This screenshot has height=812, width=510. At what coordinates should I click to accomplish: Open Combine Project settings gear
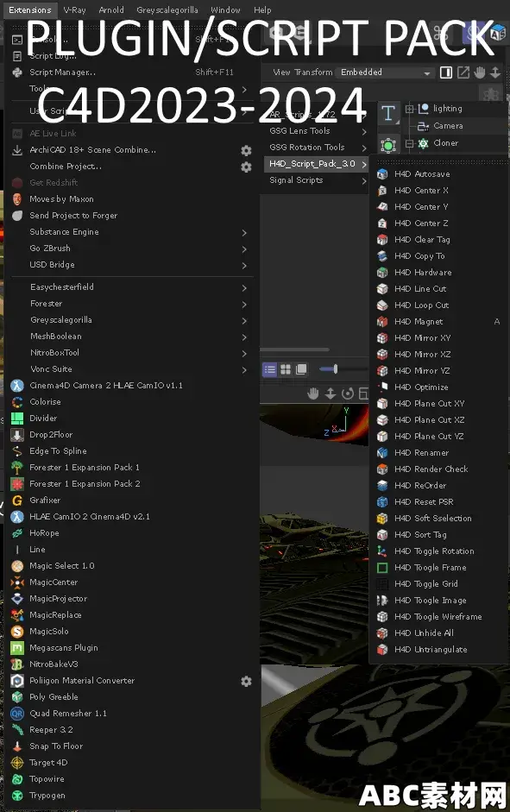247,167
